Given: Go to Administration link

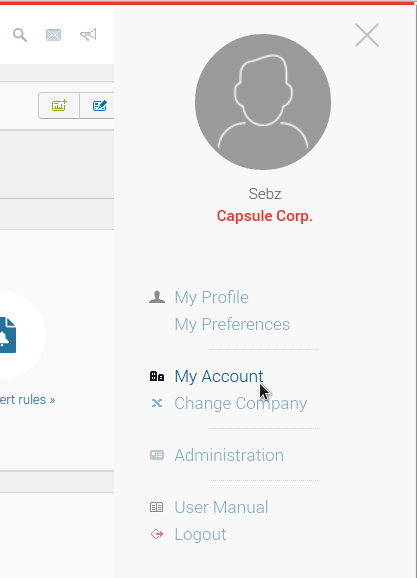Looking at the screenshot, I should pyautogui.click(x=229, y=455).
